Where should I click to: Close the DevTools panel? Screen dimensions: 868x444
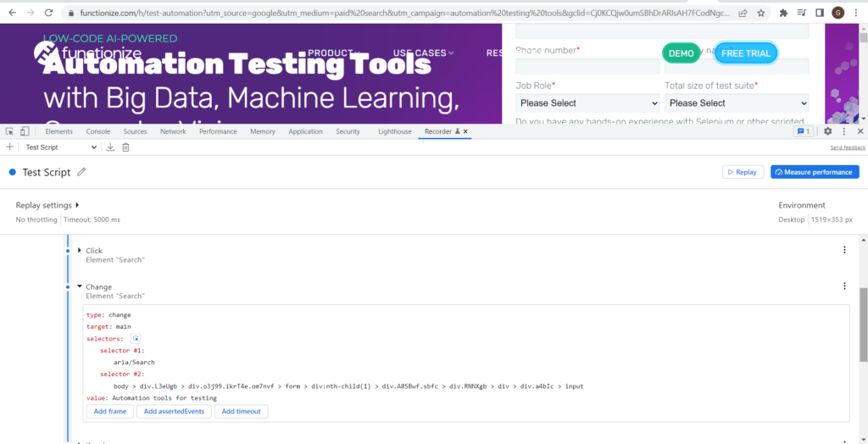860,131
